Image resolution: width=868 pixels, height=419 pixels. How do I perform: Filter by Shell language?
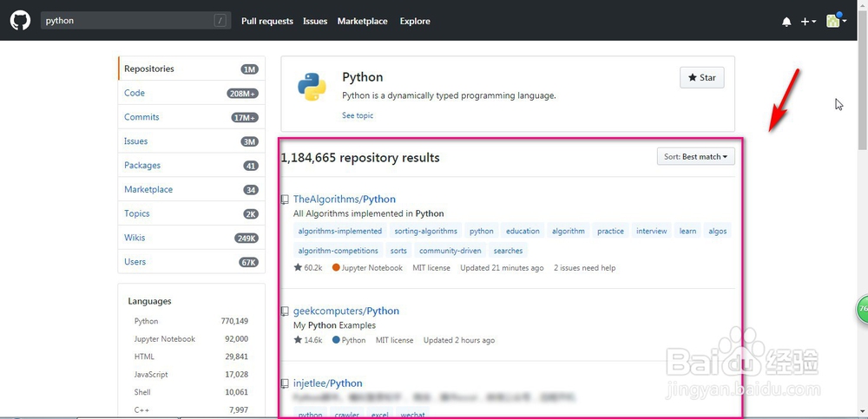pos(191,392)
